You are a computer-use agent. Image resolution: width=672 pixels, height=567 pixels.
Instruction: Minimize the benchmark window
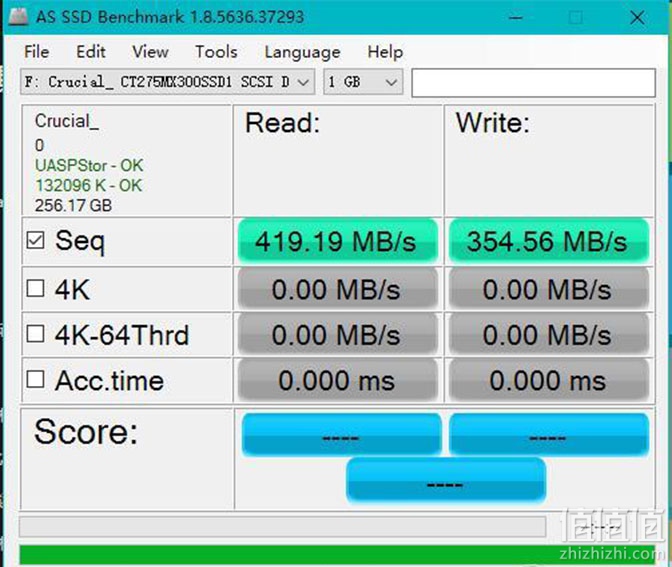(x=516, y=18)
